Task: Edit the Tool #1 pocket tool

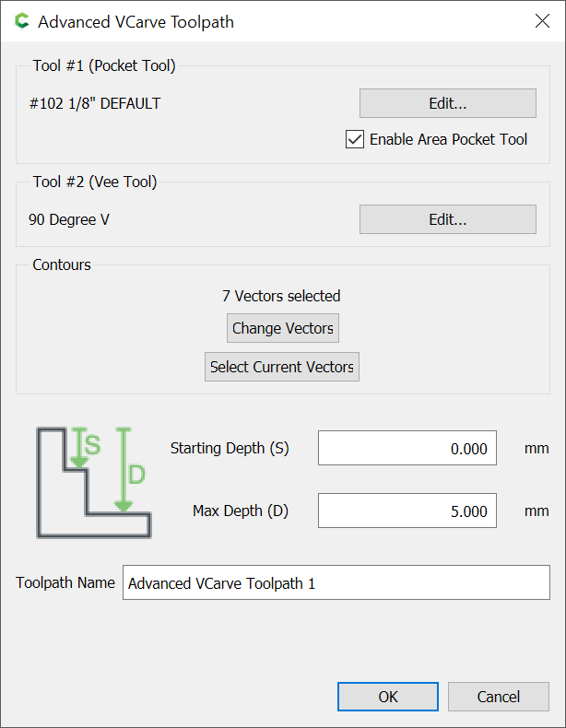Action: pyautogui.click(x=448, y=103)
